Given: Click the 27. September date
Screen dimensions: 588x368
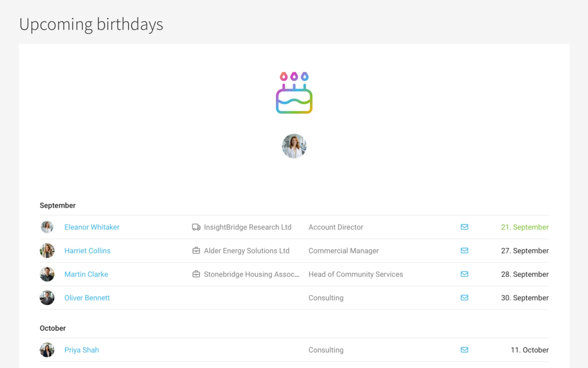Looking at the screenshot, I should coord(525,251).
